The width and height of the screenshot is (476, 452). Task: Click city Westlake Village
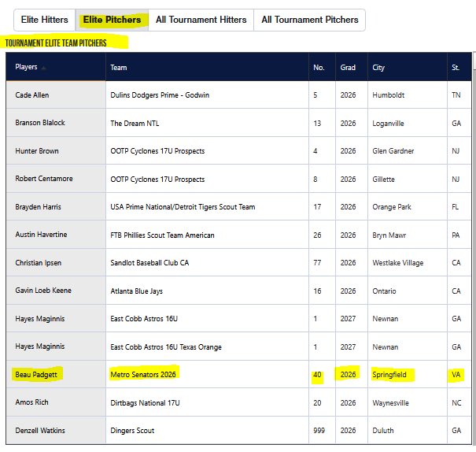point(397,263)
